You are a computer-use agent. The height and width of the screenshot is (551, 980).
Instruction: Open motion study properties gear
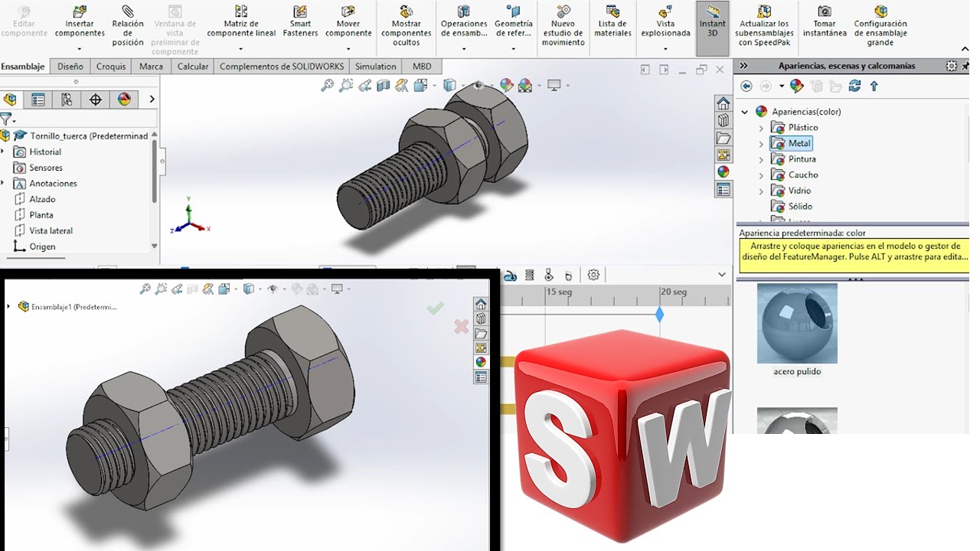pyautogui.click(x=593, y=275)
